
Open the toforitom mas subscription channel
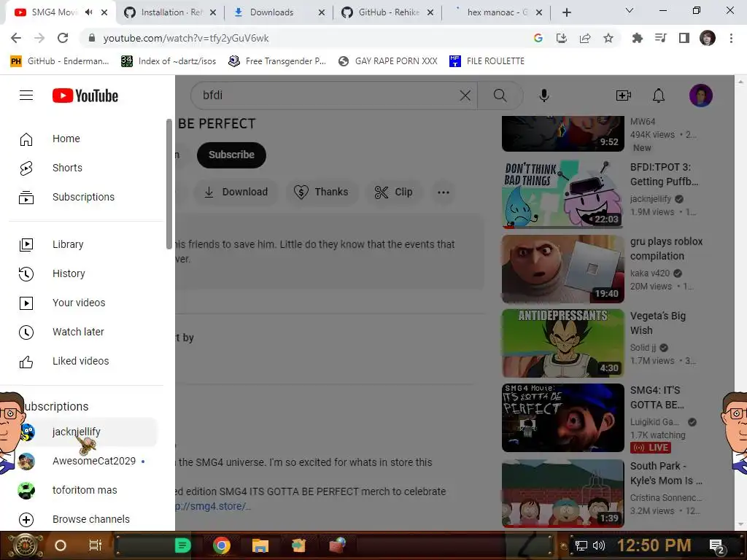pos(86,490)
